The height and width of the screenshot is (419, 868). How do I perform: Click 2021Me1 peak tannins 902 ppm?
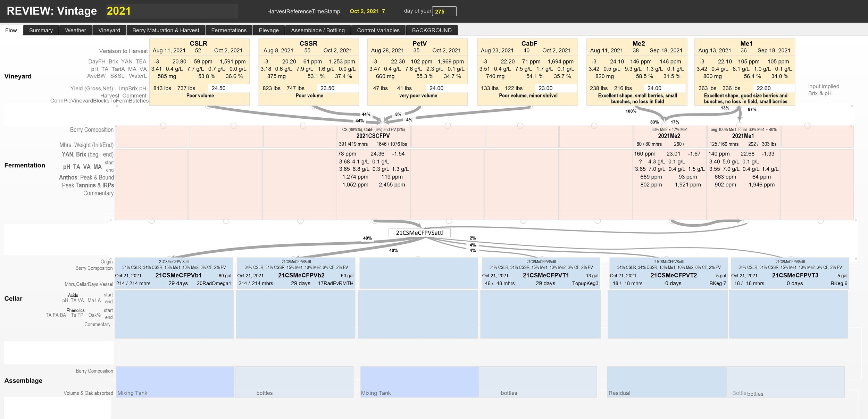(725, 185)
